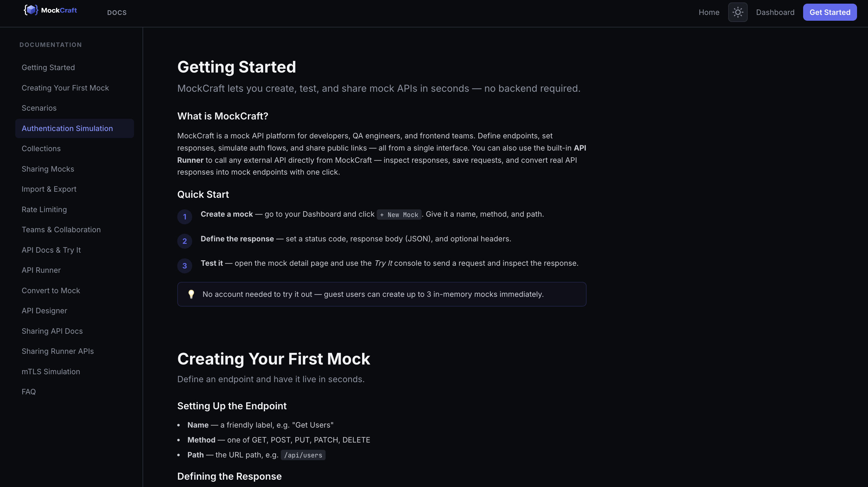
Task: Select Rate Limiting in the sidebar
Action: point(44,209)
